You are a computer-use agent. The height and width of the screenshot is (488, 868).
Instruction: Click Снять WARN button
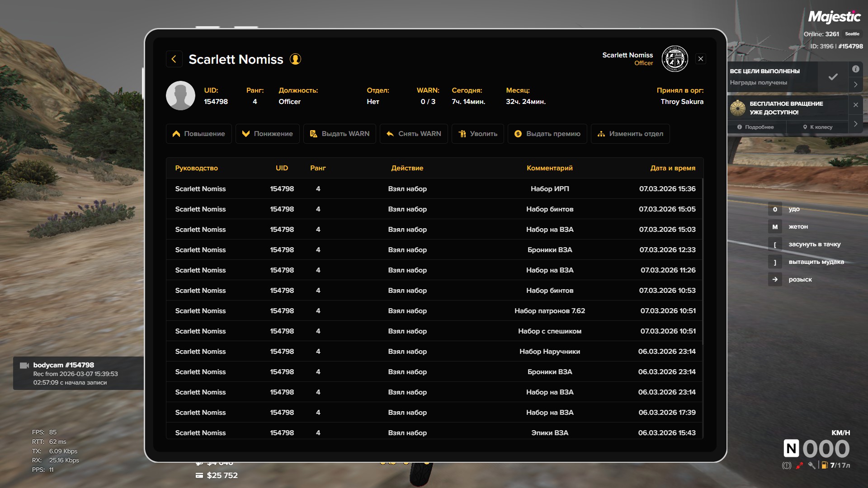(x=414, y=134)
